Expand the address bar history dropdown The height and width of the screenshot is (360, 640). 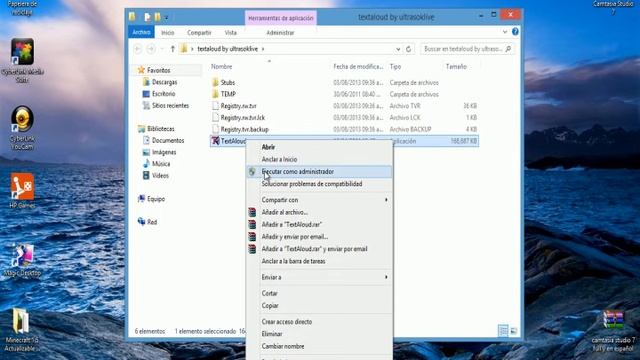(398, 49)
